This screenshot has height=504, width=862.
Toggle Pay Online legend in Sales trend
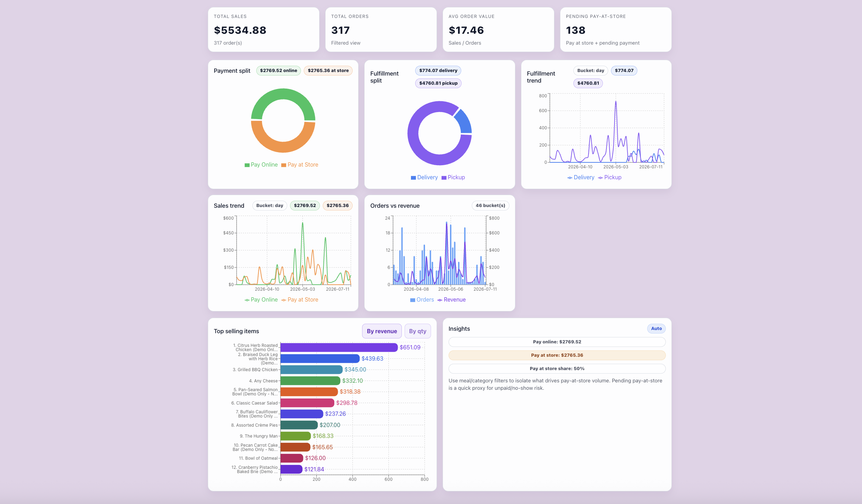pyautogui.click(x=261, y=299)
